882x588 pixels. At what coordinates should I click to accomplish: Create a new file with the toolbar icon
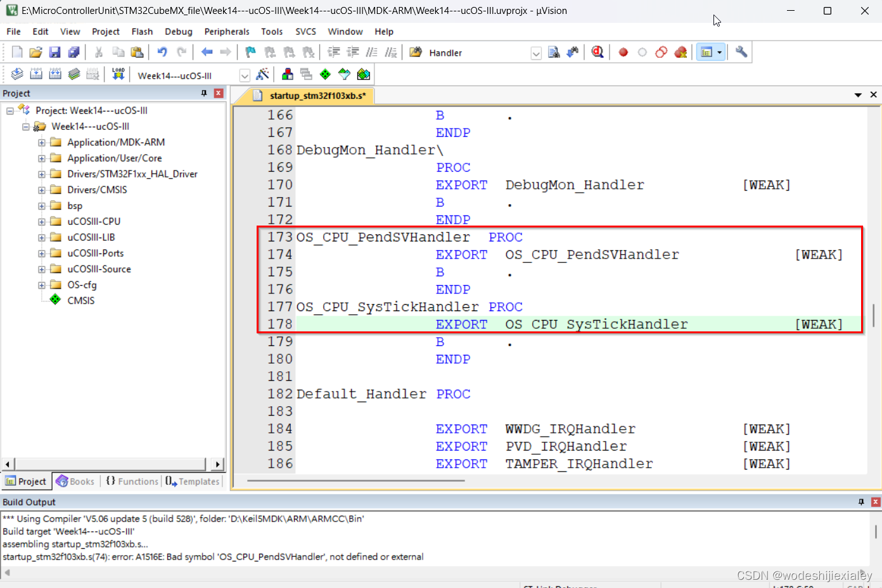(17, 53)
